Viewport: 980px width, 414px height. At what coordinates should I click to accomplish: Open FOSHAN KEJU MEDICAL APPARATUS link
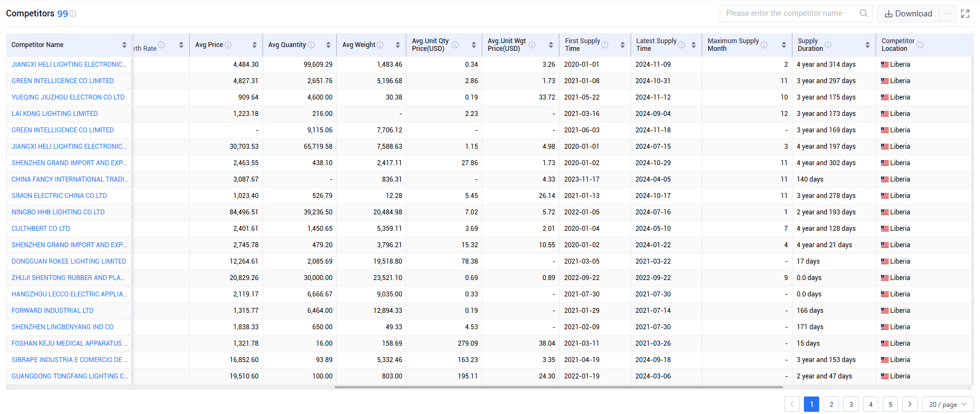click(69, 343)
